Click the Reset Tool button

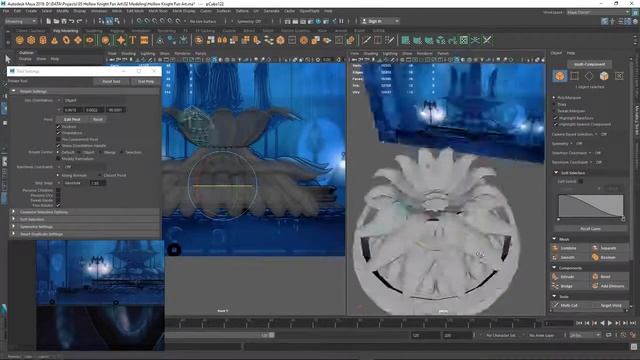pyautogui.click(x=111, y=82)
